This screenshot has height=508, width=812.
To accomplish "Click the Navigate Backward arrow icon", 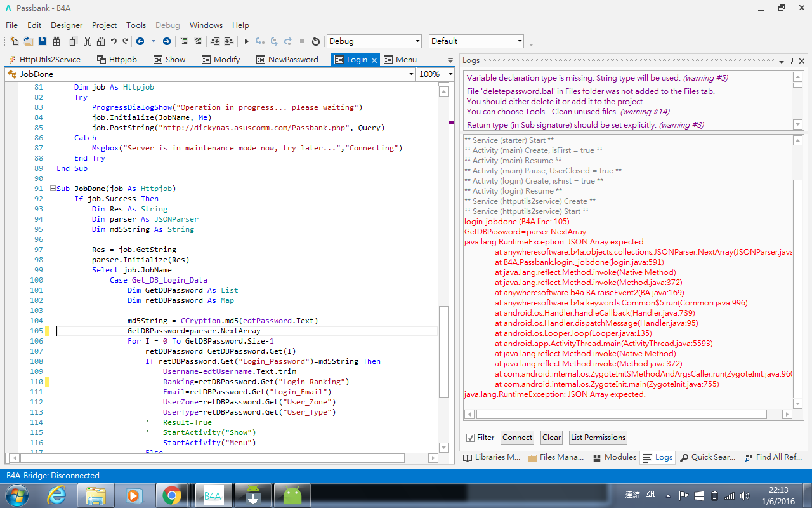I will [140, 41].
